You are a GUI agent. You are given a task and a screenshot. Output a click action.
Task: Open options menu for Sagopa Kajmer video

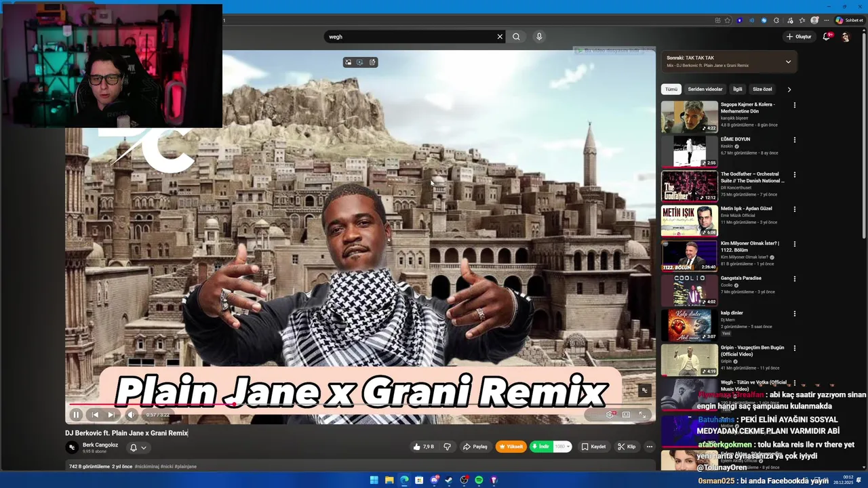pyautogui.click(x=795, y=105)
